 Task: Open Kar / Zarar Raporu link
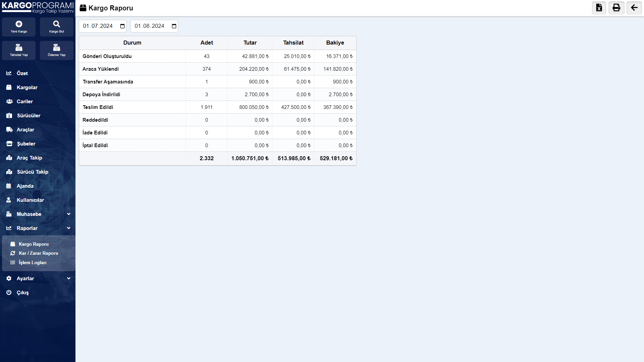pyautogui.click(x=39, y=253)
